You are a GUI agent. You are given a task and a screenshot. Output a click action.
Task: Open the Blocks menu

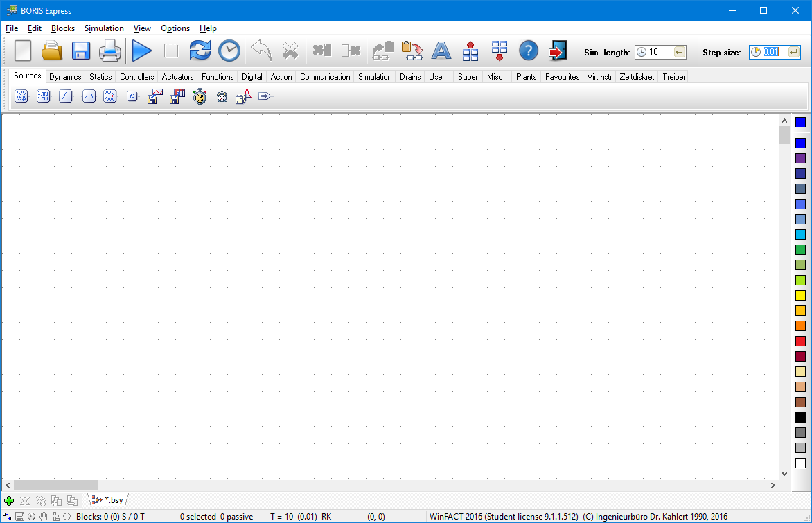click(62, 28)
